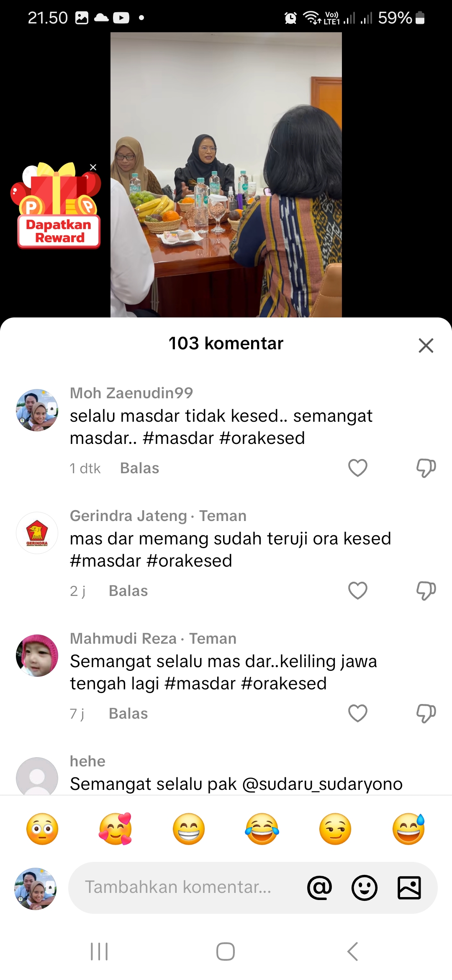Reply to Mahmudi Reza's comment via Balas
452x980 pixels.
click(x=128, y=713)
